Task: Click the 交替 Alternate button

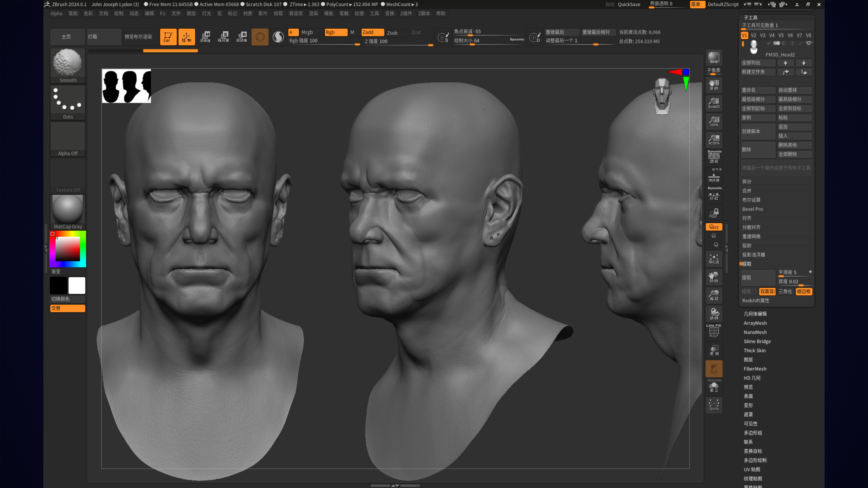Action: (x=68, y=308)
